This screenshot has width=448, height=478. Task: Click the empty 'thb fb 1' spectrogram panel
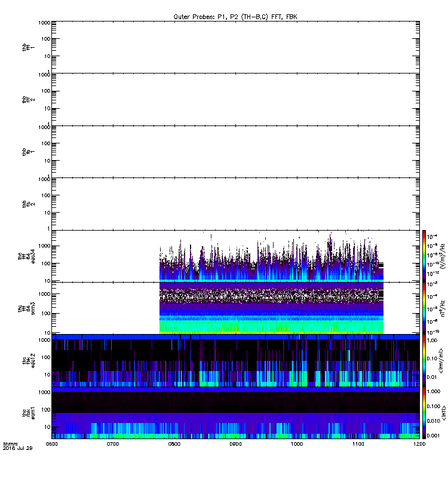click(235, 152)
